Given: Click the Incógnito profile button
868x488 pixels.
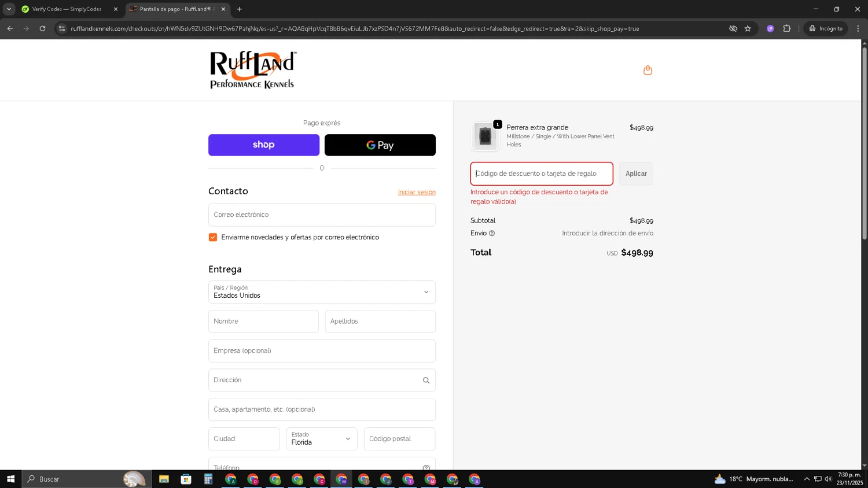Looking at the screenshot, I should click(x=826, y=28).
